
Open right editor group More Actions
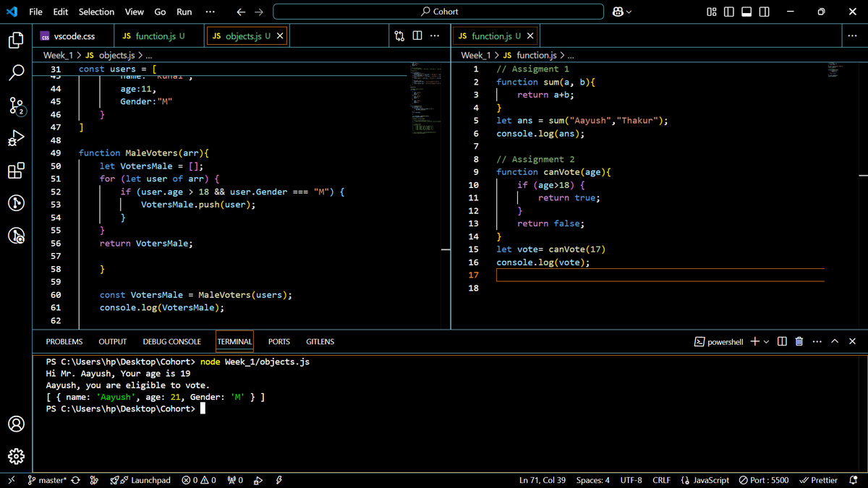point(851,36)
